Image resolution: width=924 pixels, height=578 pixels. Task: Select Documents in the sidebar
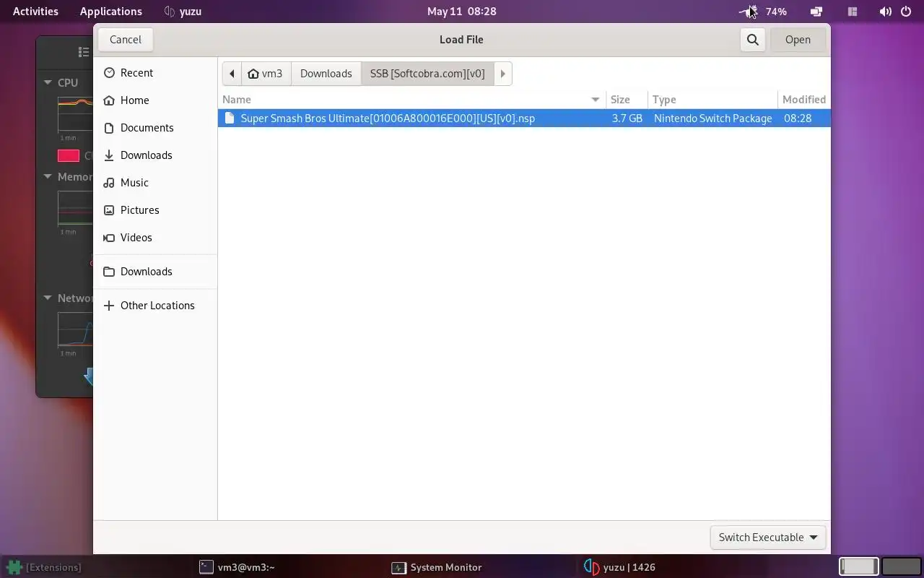[155, 128]
